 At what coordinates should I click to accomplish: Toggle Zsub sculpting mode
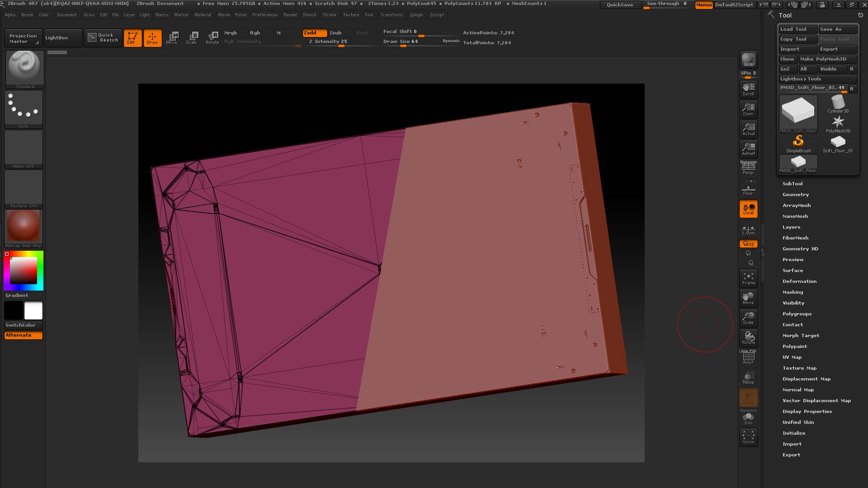point(335,33)
